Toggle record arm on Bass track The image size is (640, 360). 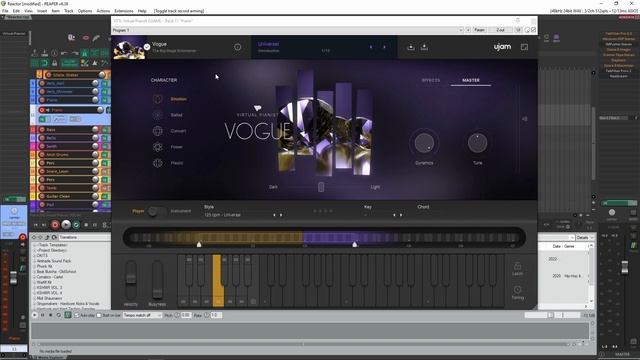pos(42,129)
